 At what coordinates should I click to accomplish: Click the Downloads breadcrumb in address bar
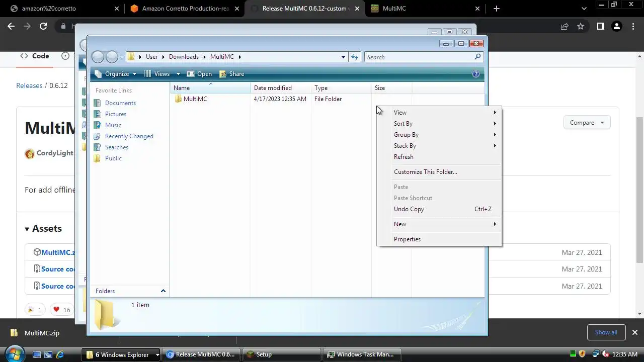184,57
